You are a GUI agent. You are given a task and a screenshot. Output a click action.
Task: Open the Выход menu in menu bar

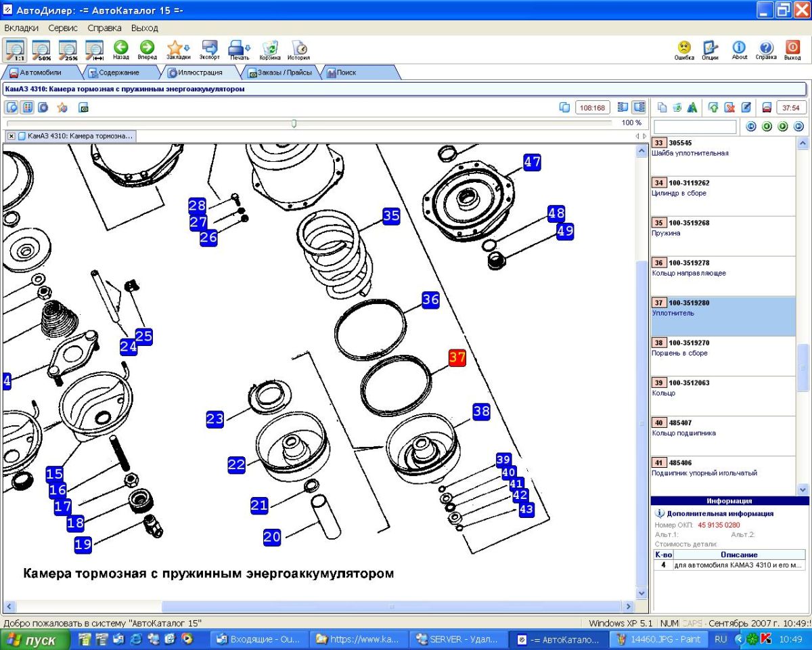click(144, 28)
